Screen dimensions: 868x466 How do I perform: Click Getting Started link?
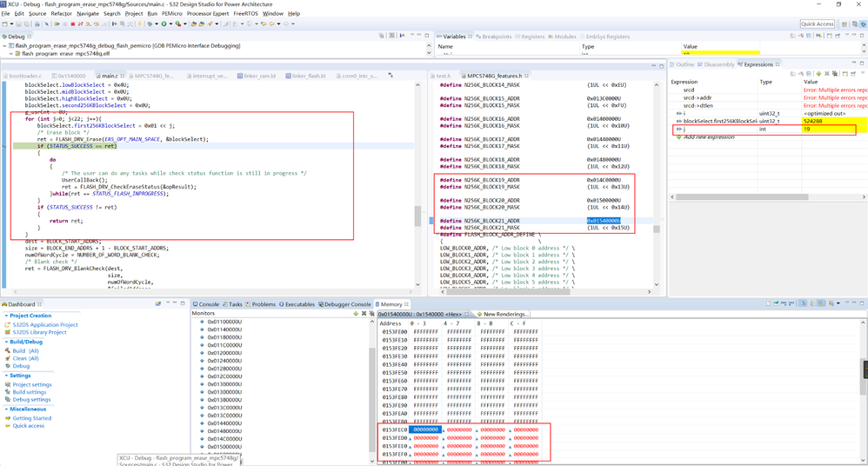[x=32, y=418]
